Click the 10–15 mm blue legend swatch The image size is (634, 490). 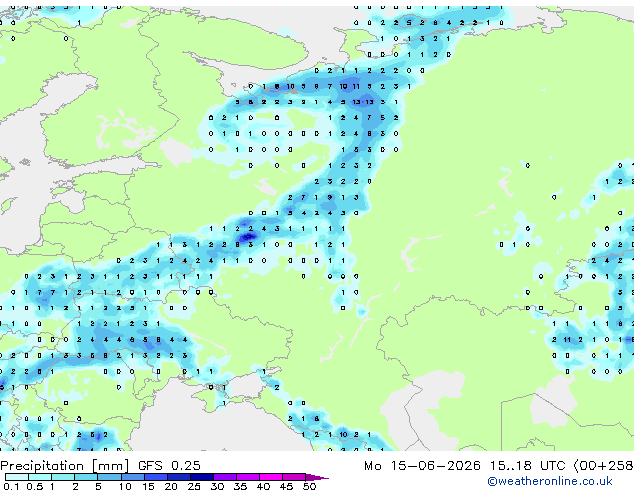point(132,477)
